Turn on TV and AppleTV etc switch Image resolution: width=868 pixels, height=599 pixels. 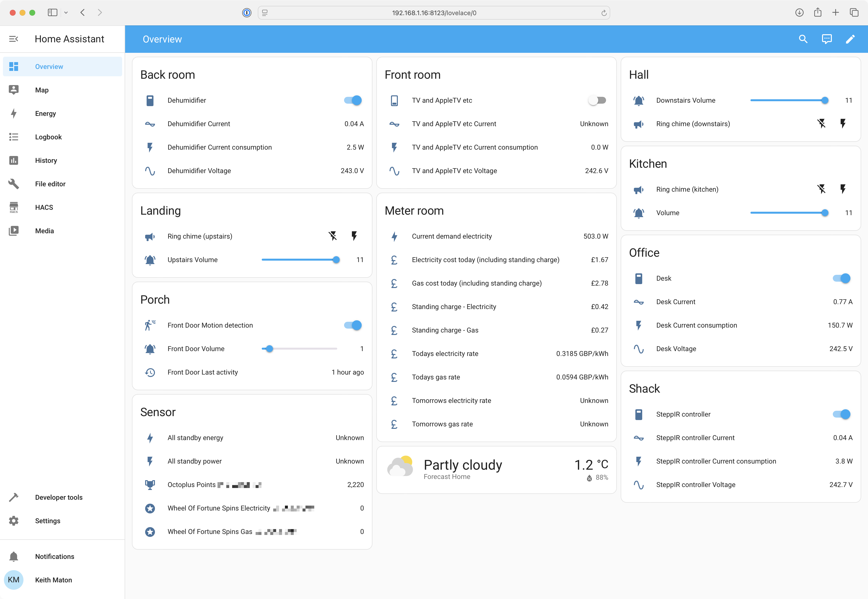pos(597,100)
